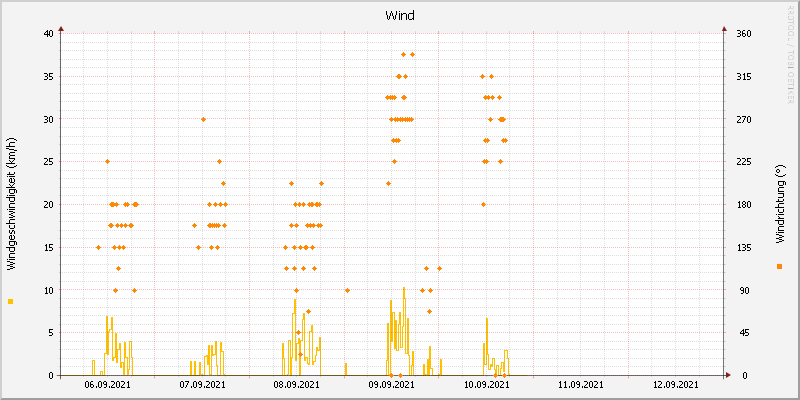Click right axis value 360

tap(744, 34)
